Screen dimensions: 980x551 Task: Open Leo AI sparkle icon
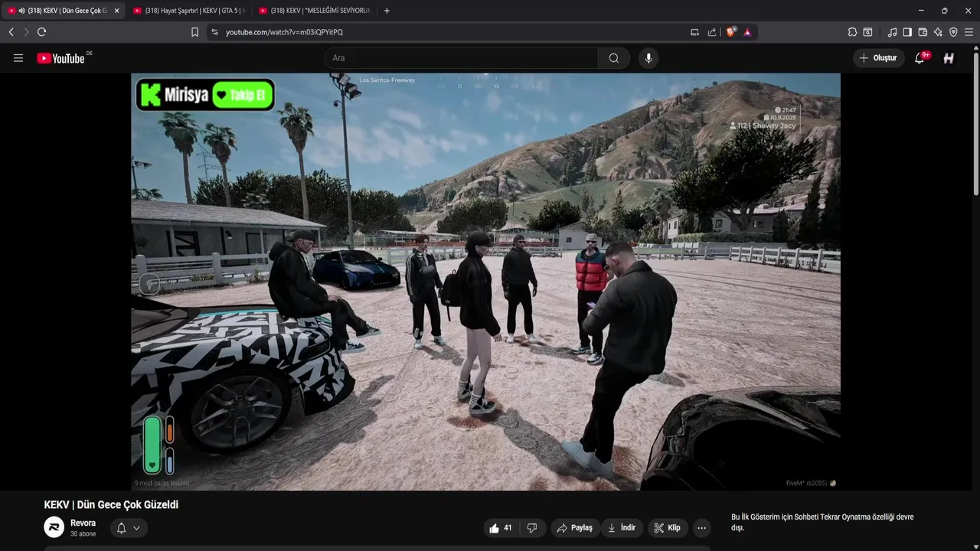click(938, 32)
